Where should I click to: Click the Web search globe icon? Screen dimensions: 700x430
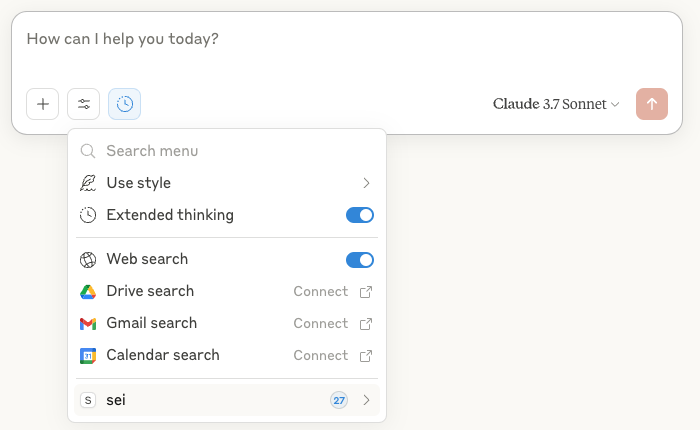click(x=88, y=260)
